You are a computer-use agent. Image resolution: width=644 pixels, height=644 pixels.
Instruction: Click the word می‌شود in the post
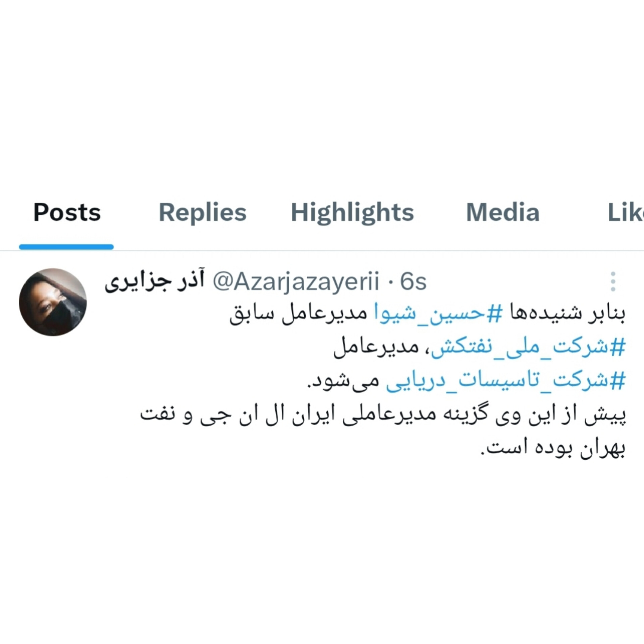coord(343,381)
